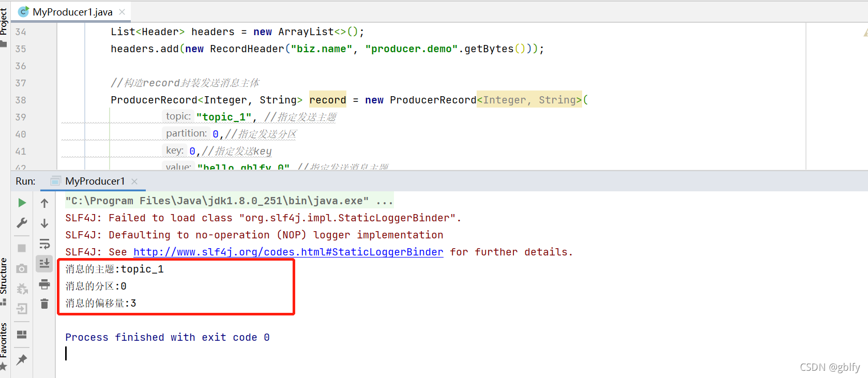Click the 'SLF4J: Failed to load class' line
This screenshot has height=378, width=868.
tap(263, 218)
